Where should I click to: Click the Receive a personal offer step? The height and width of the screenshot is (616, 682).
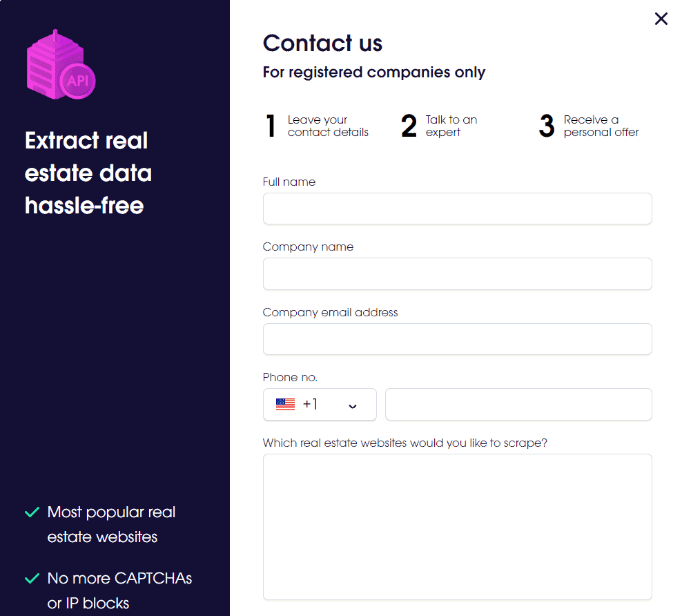coord(601,126)
